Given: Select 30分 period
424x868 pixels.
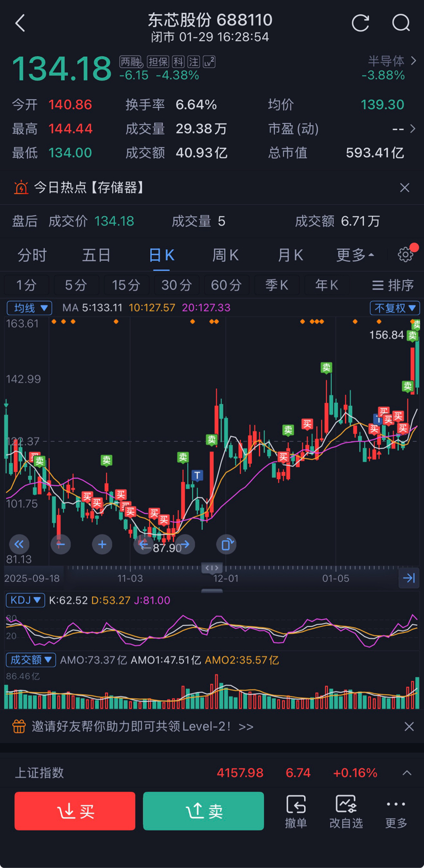Looking at the screenshot, I should click(x=176, y=285).
